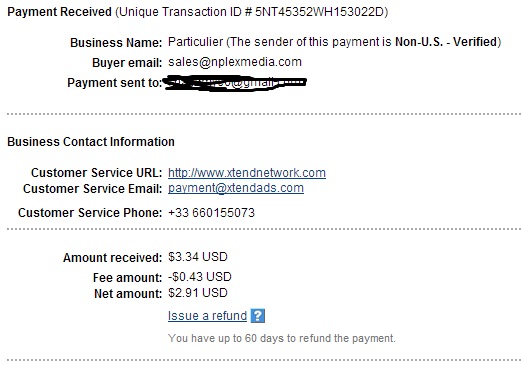The image size is (522, 365).
Task: Click the fee amount -$0.43 USD
Action: pyautogui.click(x=199, y=277)
